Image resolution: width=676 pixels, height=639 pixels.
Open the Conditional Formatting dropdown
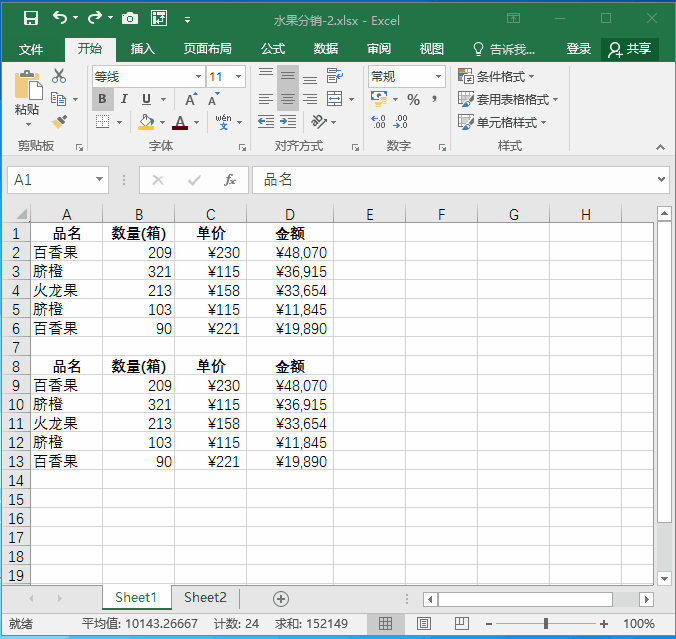click(496, 76)
